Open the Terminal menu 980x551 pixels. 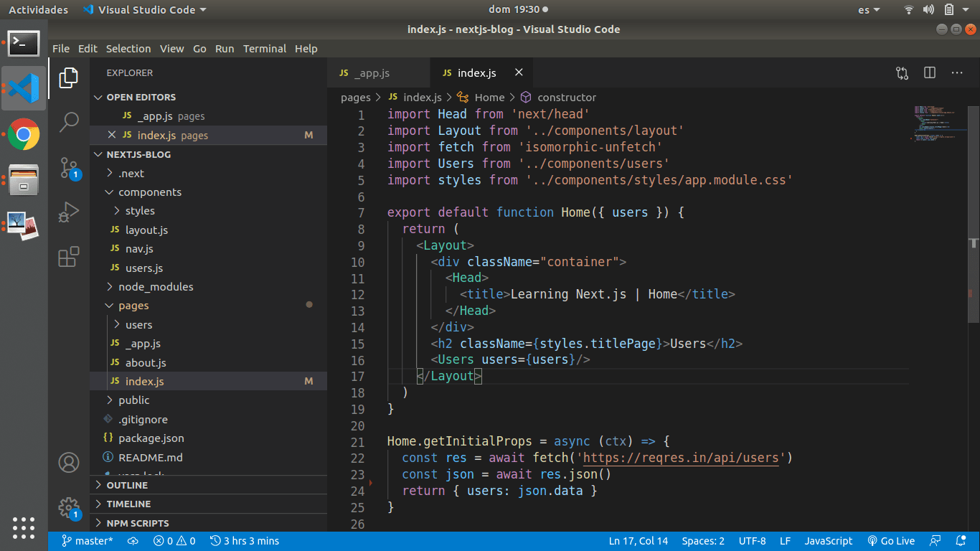point(264,49)
